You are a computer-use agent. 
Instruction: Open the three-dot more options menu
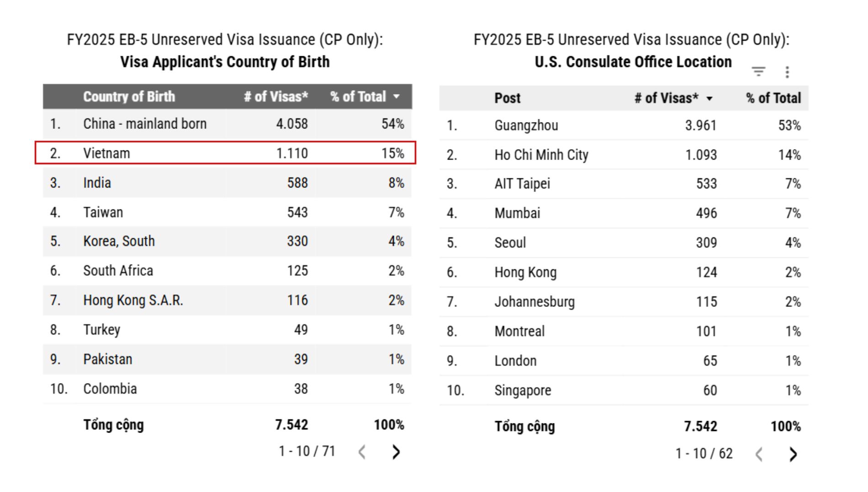pos(787,72)
